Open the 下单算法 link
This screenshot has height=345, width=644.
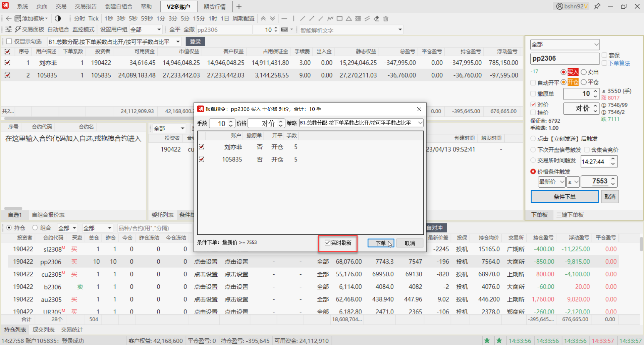pos(619,63)
